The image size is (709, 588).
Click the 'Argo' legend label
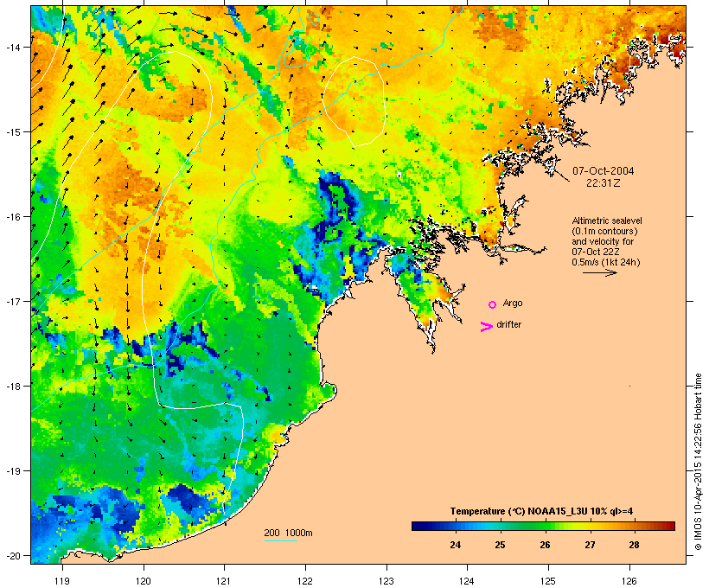[x=513, y=303]
